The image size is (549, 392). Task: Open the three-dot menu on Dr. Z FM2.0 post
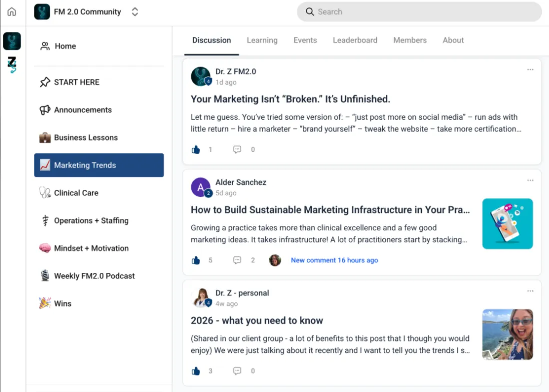click(530, 70)
